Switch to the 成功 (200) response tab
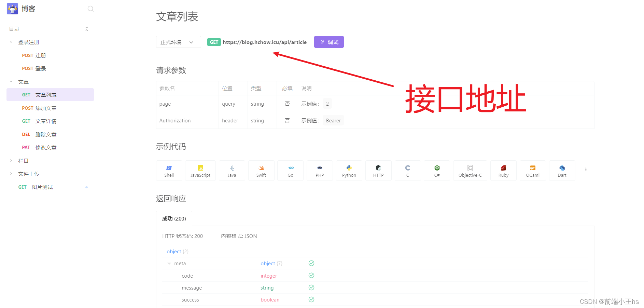Image resolution: width=644 pixels, height=308 pixels. pyautogui.click(x=174, y=219)
